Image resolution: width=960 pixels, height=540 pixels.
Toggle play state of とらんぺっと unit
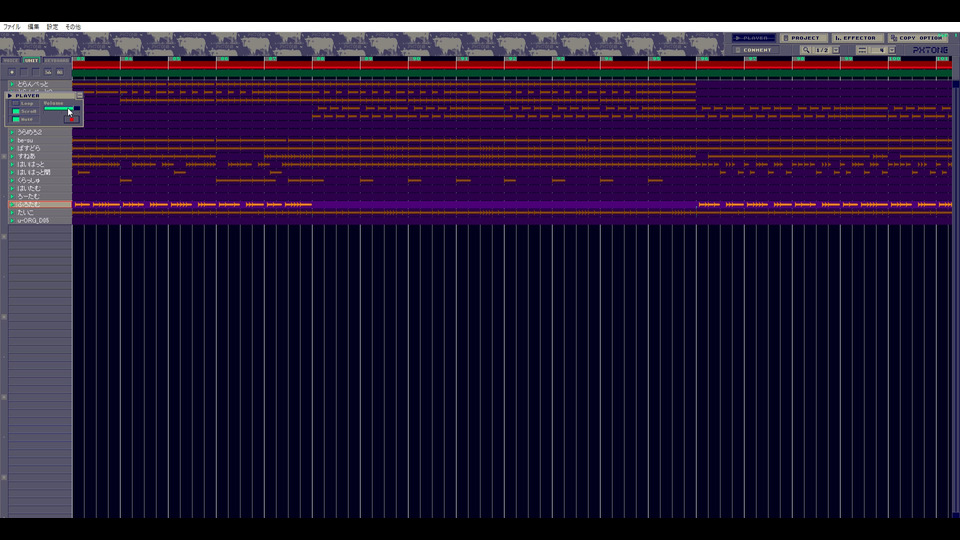(x=12, y=84)
